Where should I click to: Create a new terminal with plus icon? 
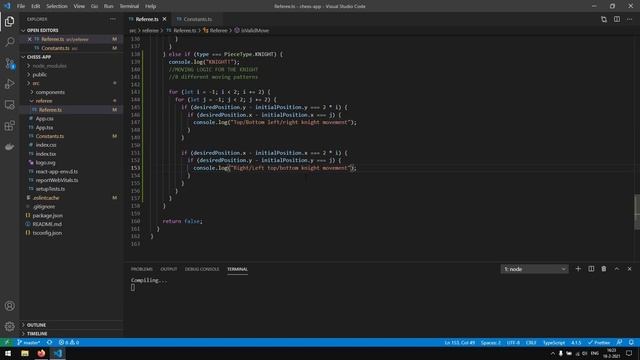click(578, 269)
